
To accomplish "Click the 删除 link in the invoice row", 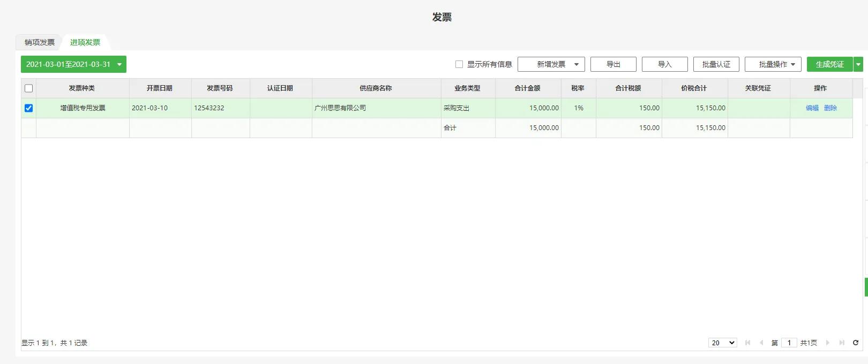I will 830,108.
